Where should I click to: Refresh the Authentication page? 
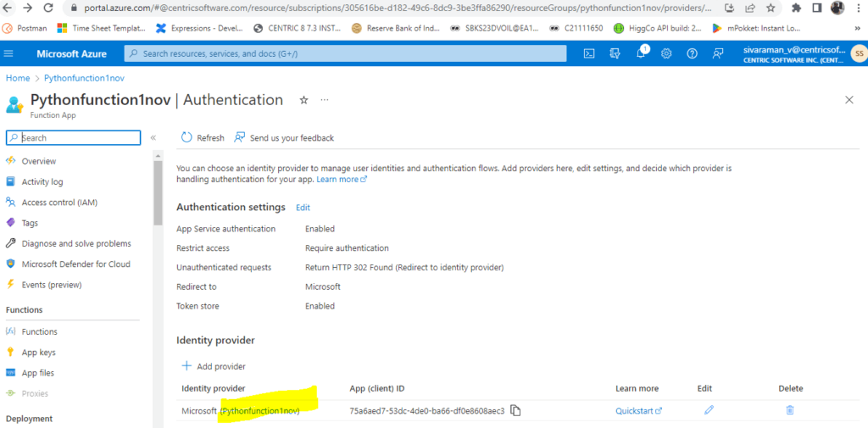click(x=203, y=138)
